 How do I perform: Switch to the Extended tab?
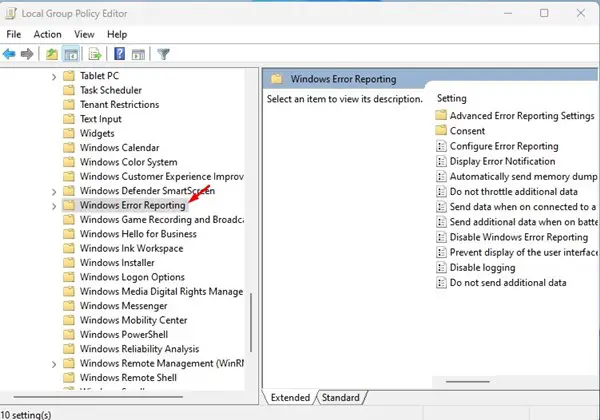tap(290, 398)
